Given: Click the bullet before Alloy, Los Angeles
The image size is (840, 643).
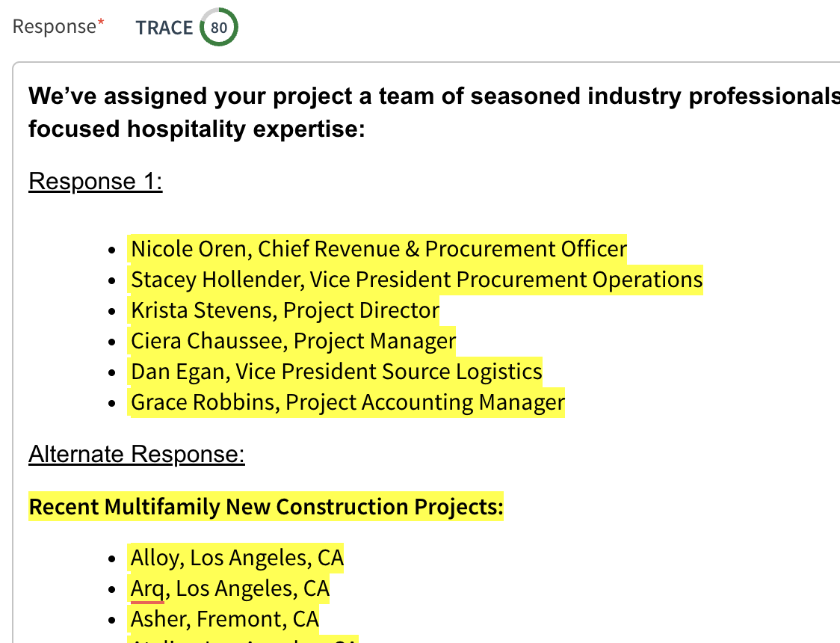Looking at the screenshot, I should pos(111,559).
